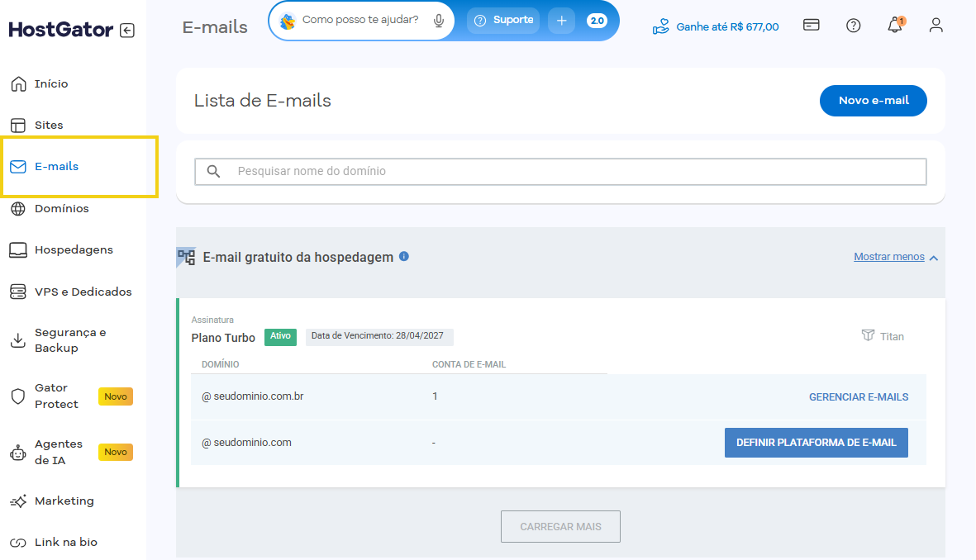Click the E-mail gratuito da hospedagem hierarchy icon
Image resolution: width=976 pixels, height=560 pixels.
pos(186,256)
